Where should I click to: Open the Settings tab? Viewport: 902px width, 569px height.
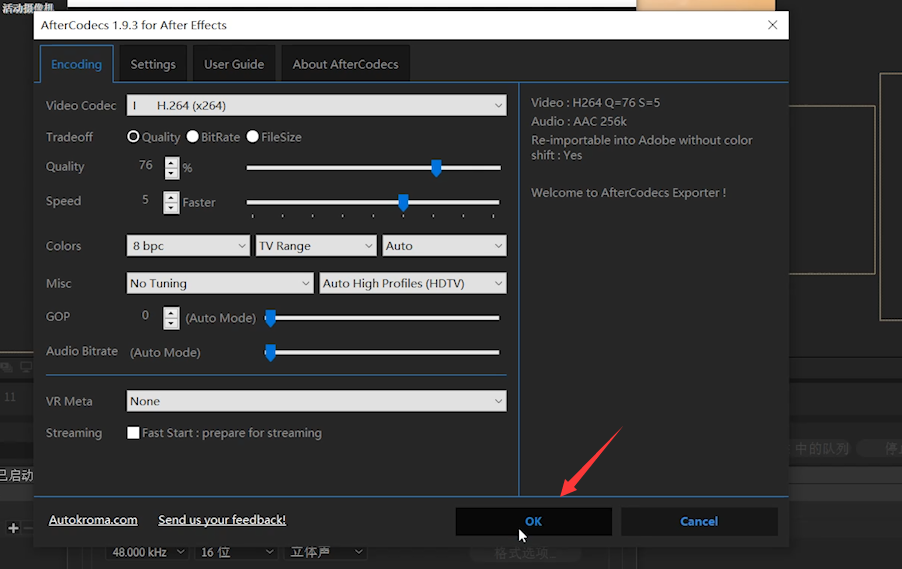[153, 64]
